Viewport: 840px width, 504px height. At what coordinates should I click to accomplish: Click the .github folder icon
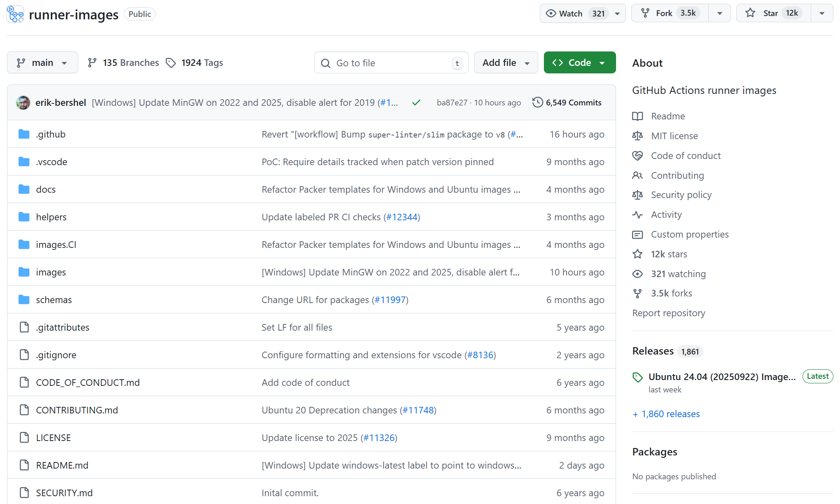click(24, 134)
